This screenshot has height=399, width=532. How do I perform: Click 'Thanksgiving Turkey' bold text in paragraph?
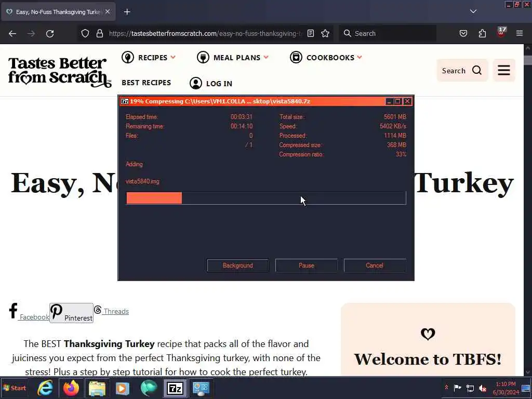[x=109, y=344]
